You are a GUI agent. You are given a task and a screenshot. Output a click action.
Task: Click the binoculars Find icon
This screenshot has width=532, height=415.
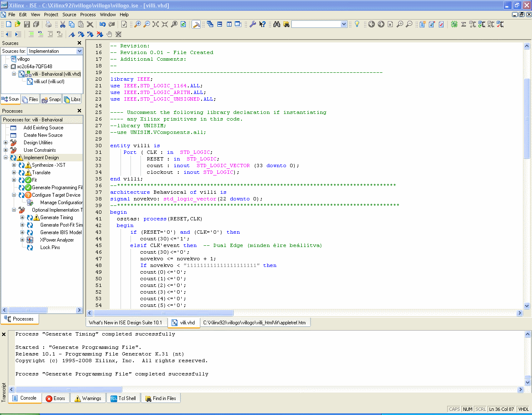point(277,25)
